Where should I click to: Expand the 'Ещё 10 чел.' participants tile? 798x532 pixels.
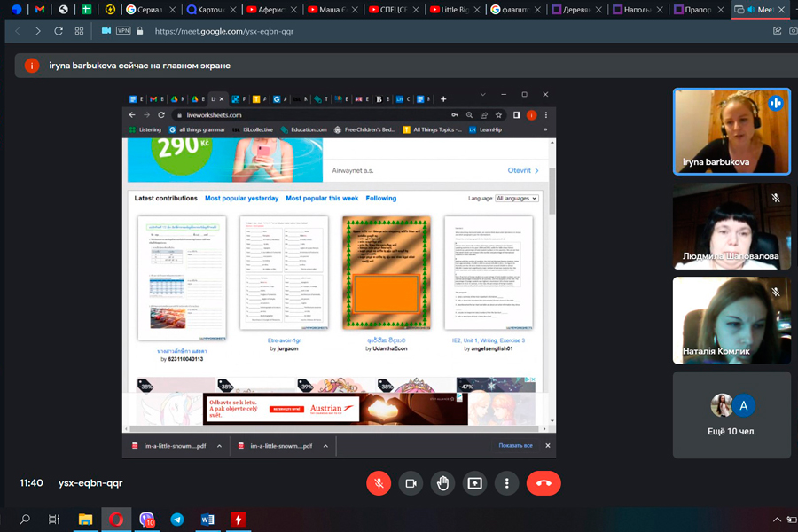pos(731,415)
